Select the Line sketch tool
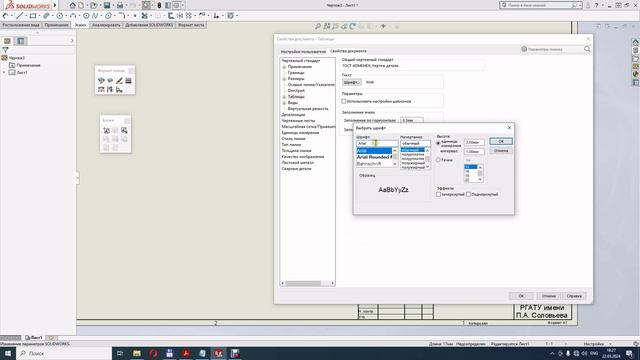Image resolution: width=640 pixels, height=360 pixels. click(19, 16)
